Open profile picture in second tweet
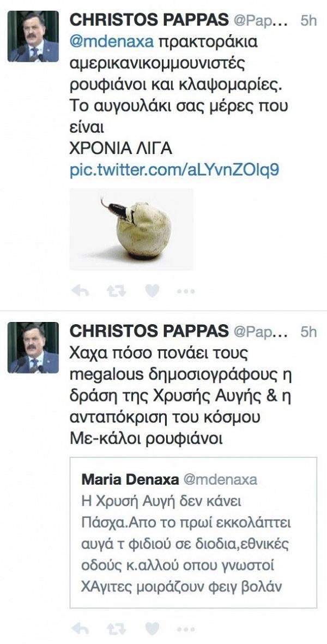The image size is (327, 644). 33,348
